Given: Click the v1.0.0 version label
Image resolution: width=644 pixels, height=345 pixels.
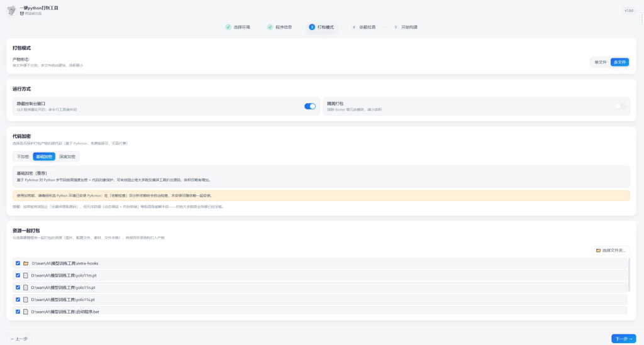Looking at the screenshot, I should [629, 11].
